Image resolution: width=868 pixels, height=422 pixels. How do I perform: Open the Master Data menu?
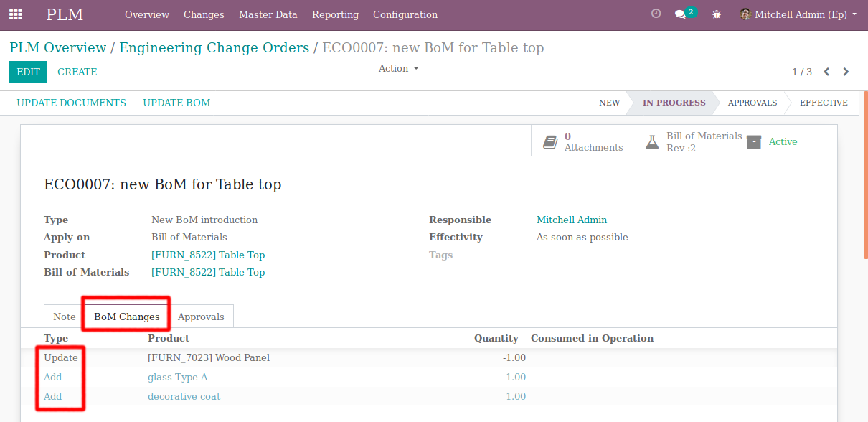coord(268,14)
